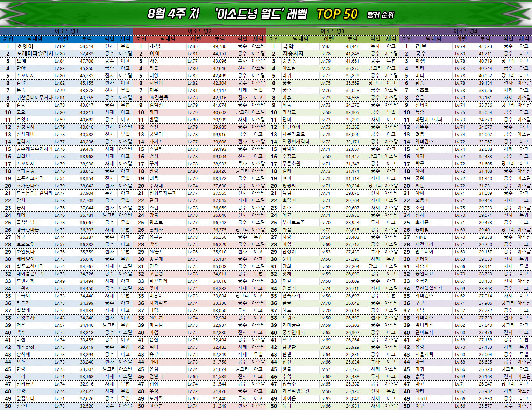Click the TOP 50 yellow title text
The width and height of the screenshot is (532, 410).
[337, 14]
